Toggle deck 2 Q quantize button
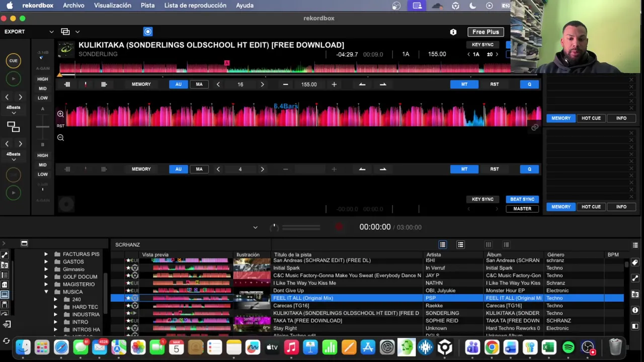 click(529, 169)
